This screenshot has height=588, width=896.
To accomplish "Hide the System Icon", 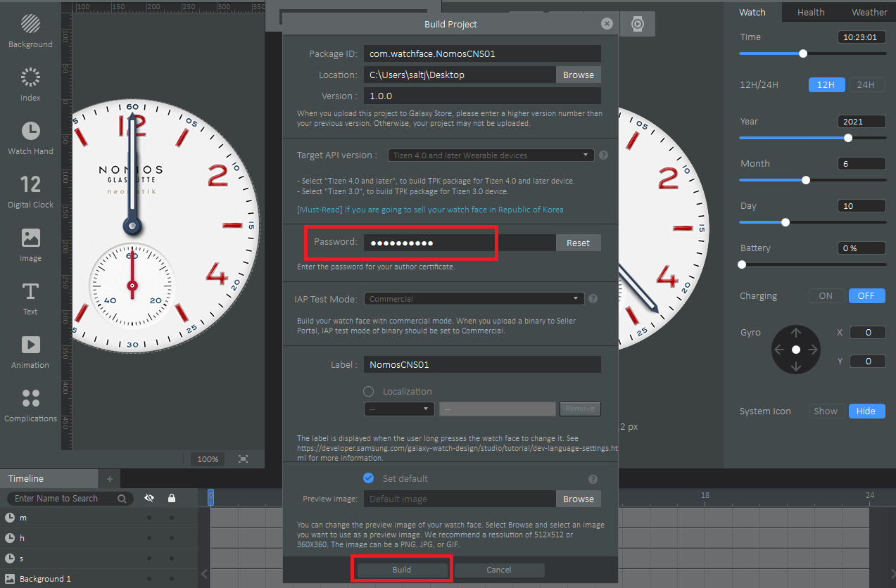I will (x=866, y=411).
